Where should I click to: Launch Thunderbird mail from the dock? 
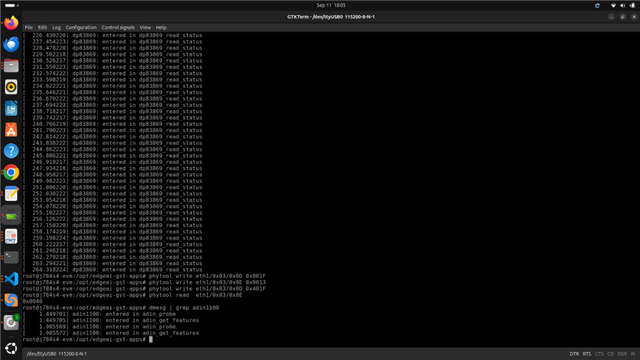(11, 44)
